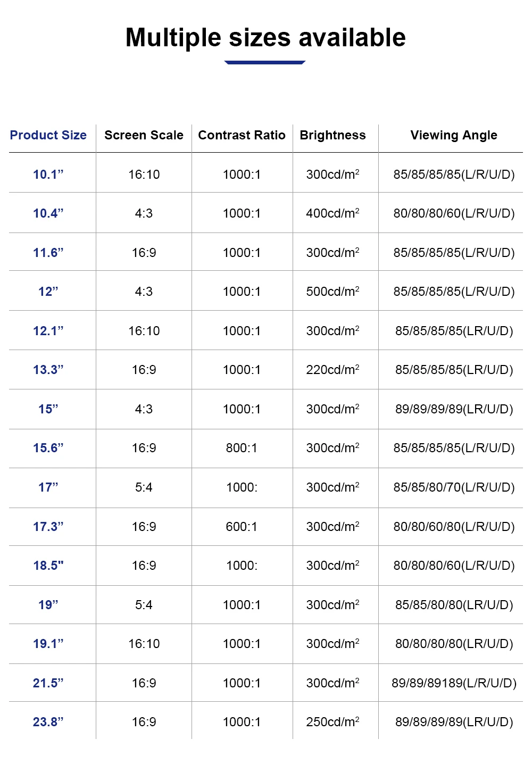Select the Viewing Angle column header
Image resolution: width=532 pixels, height=764 pixels.
(454, 135)
